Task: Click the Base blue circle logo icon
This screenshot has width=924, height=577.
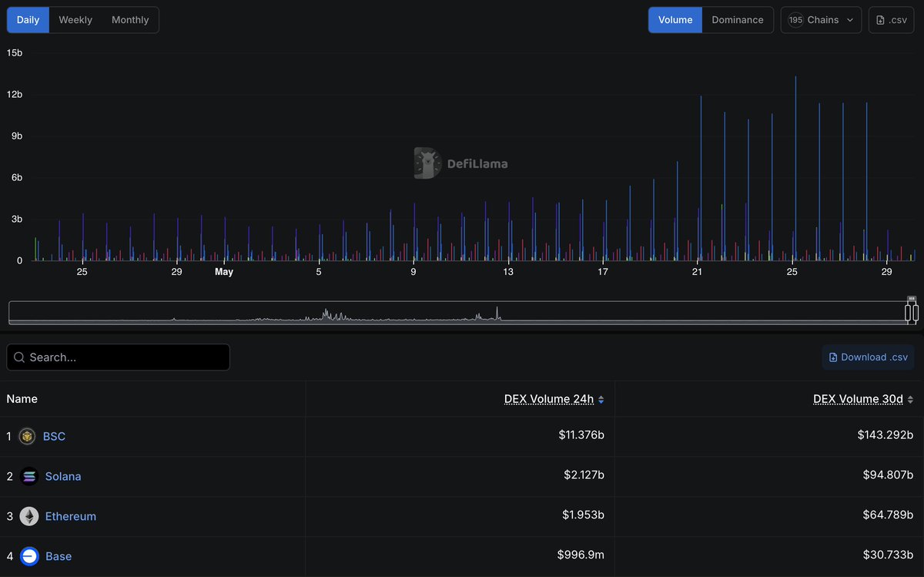Action: click(x=29, y=557)
